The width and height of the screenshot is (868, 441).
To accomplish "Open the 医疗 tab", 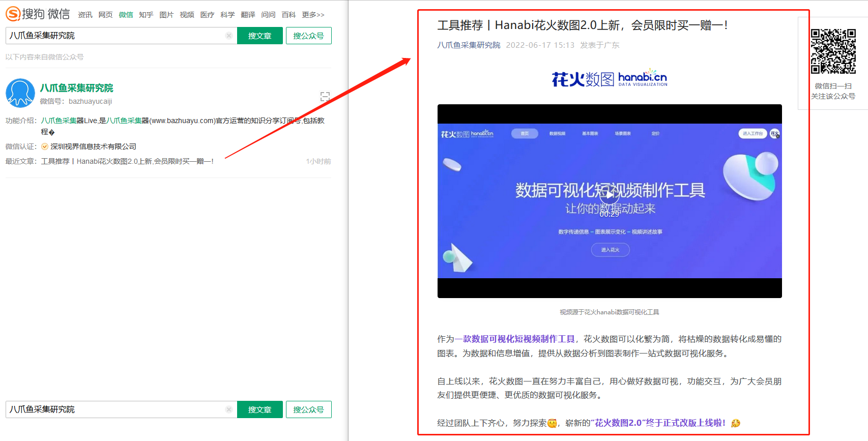I will coord(207,15).
